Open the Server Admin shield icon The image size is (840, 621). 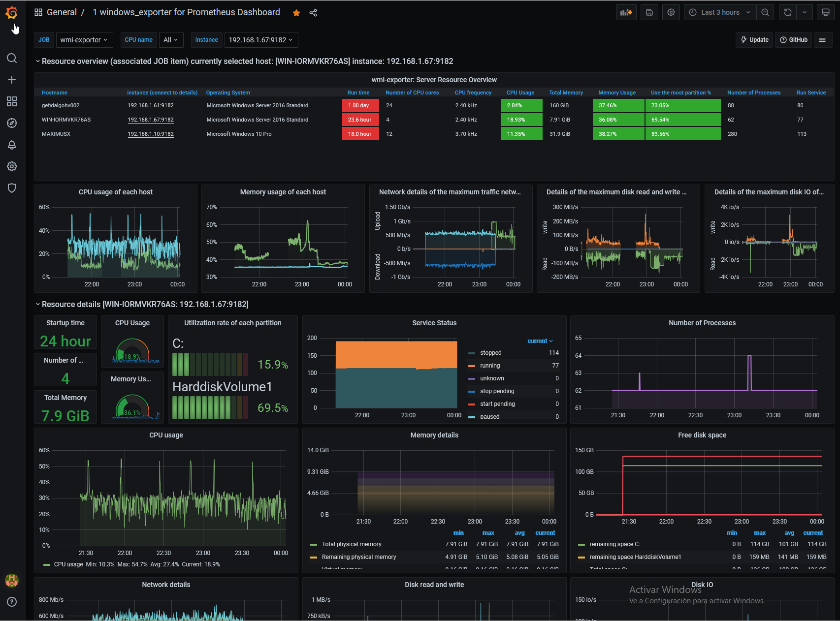pos(12,188)
